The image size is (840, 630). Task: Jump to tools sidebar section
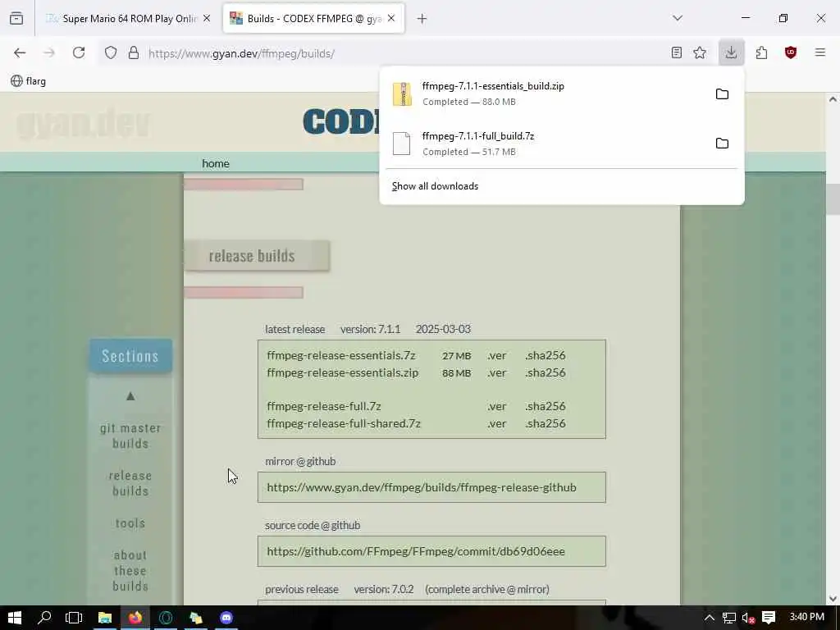coord(130,523)
